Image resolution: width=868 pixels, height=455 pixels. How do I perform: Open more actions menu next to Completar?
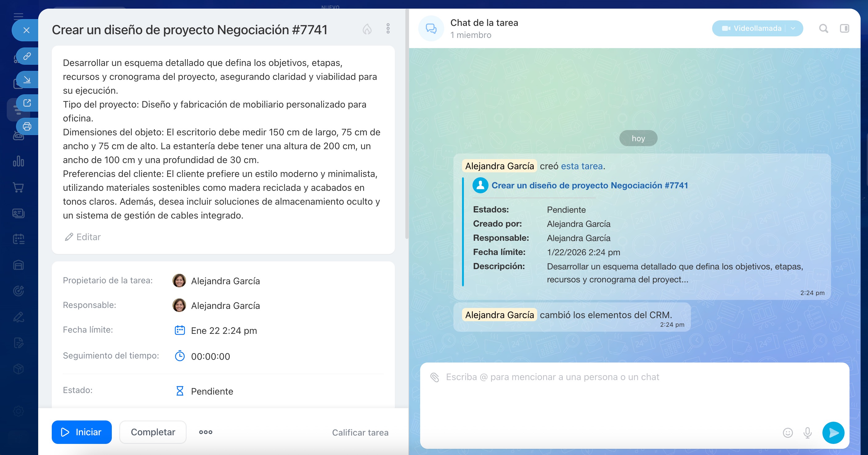[x=205, y=432]
